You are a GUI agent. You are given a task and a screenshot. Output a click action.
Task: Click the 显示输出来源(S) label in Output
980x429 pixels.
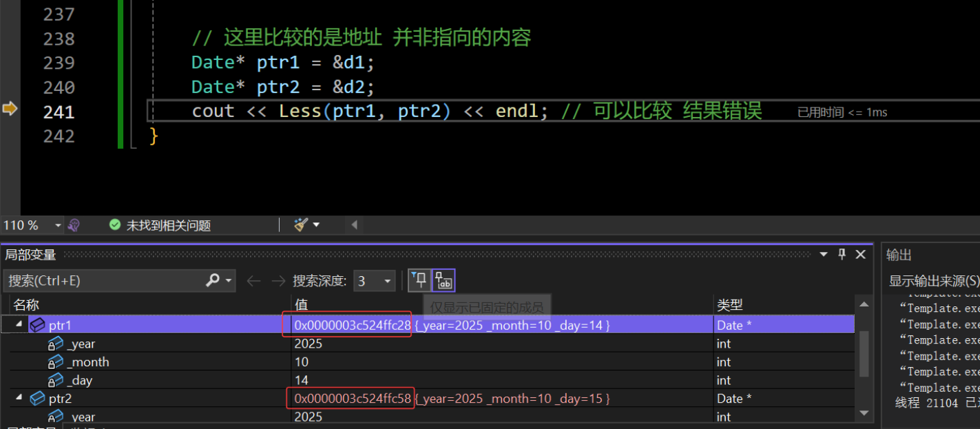[x=934, y=281]
